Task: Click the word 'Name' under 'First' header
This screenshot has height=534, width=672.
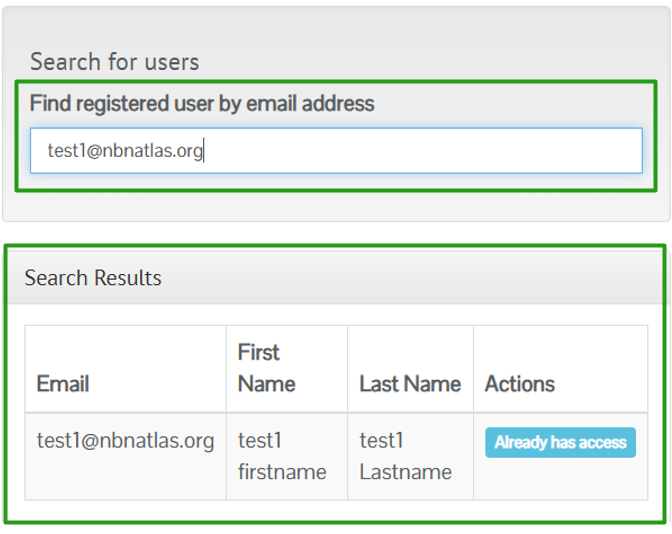Action: tap(266, 384)
